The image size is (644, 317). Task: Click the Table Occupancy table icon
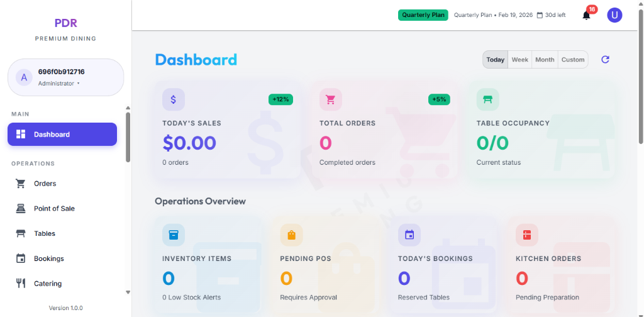[x=487, y=99]
